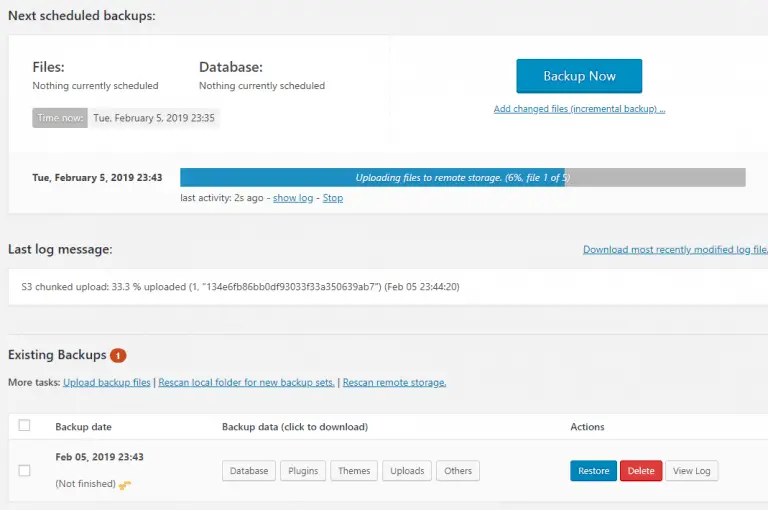The width and height of the screenshot is (768, 510).
Task: Click the 'last activity: 2s ago' text
Action: 222,198
